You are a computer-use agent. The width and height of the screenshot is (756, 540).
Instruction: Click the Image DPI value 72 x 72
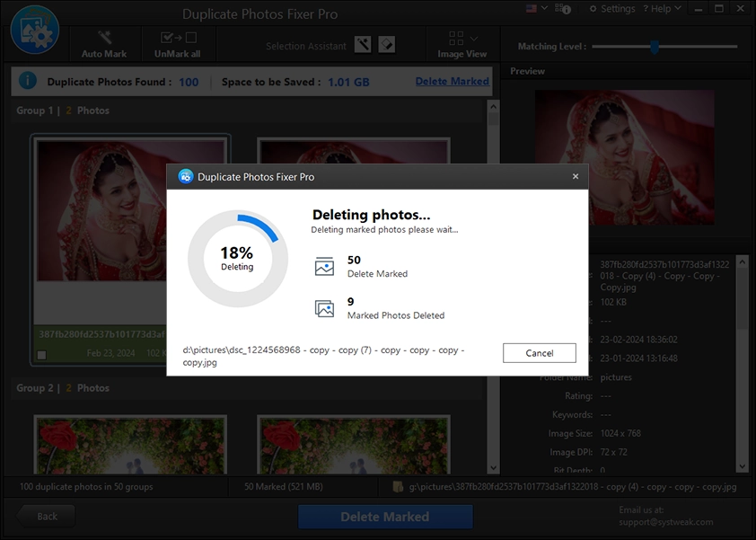tap(614, 452)
